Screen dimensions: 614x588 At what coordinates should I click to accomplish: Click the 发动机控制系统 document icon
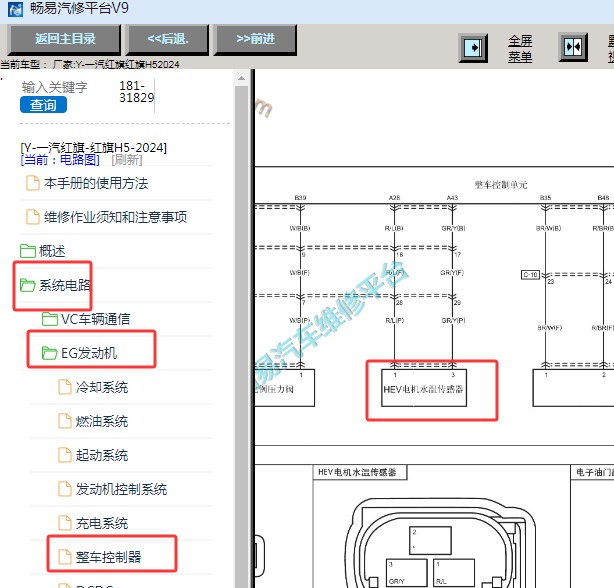65,489
